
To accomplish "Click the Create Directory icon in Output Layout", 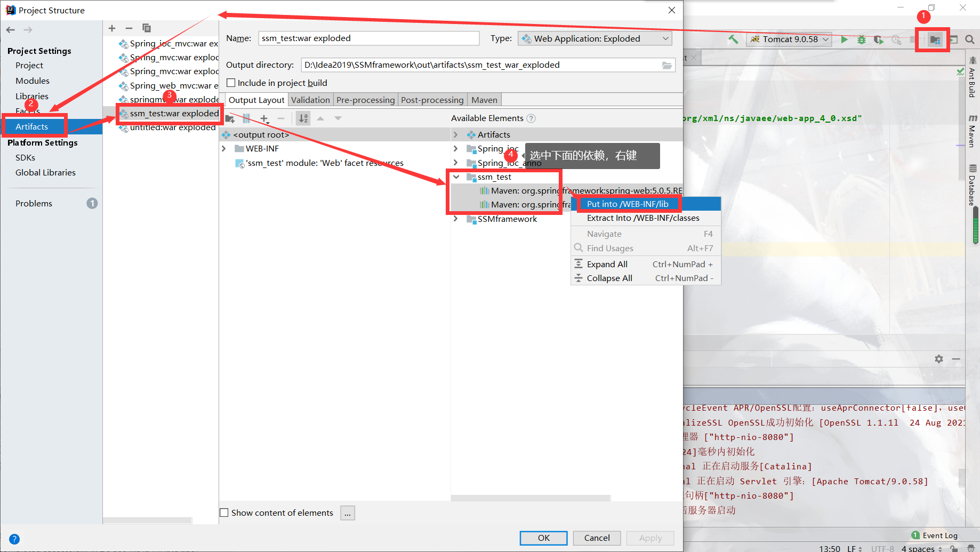I will pos(230,118).
